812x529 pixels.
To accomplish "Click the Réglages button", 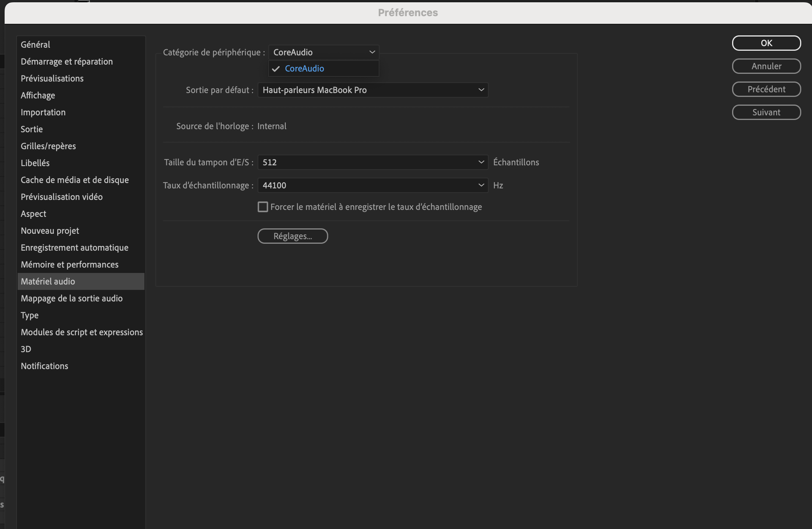I will coord(292,236).
